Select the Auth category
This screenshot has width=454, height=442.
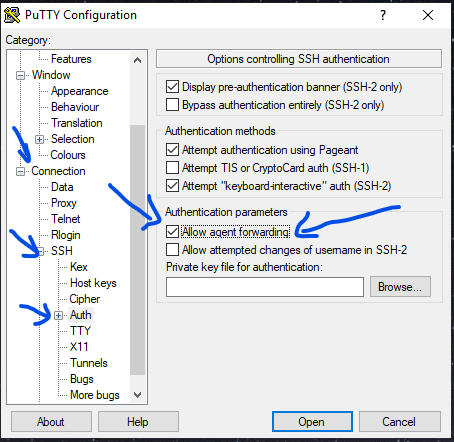81,315
